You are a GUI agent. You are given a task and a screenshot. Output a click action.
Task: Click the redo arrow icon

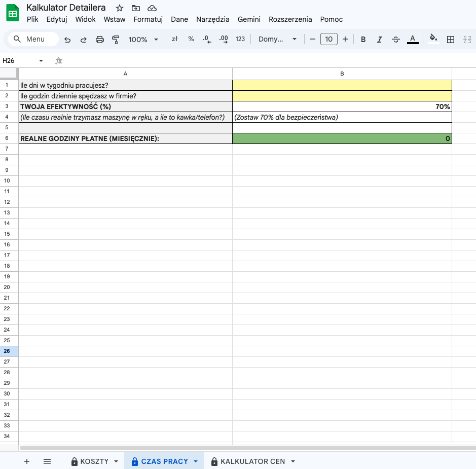coord(84,40)
